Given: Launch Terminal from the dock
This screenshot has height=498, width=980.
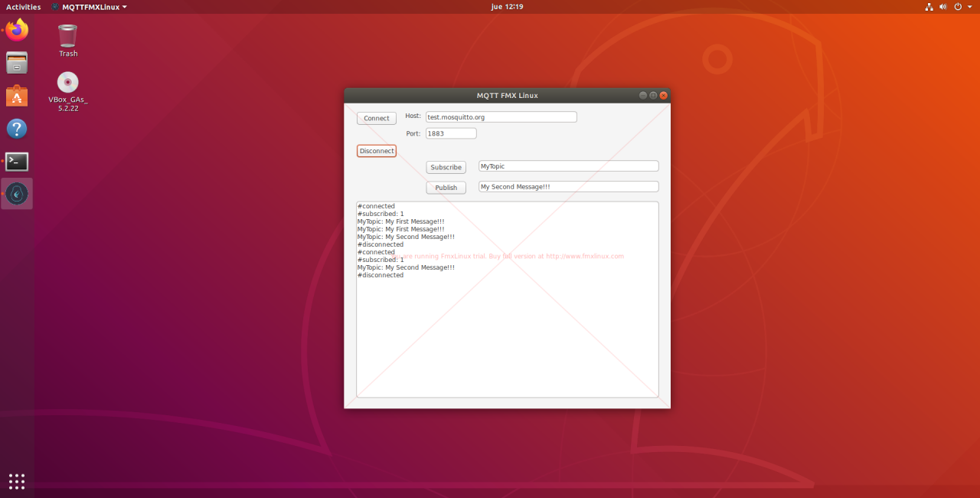Looking at the screenshot, I should click(17, 162).
